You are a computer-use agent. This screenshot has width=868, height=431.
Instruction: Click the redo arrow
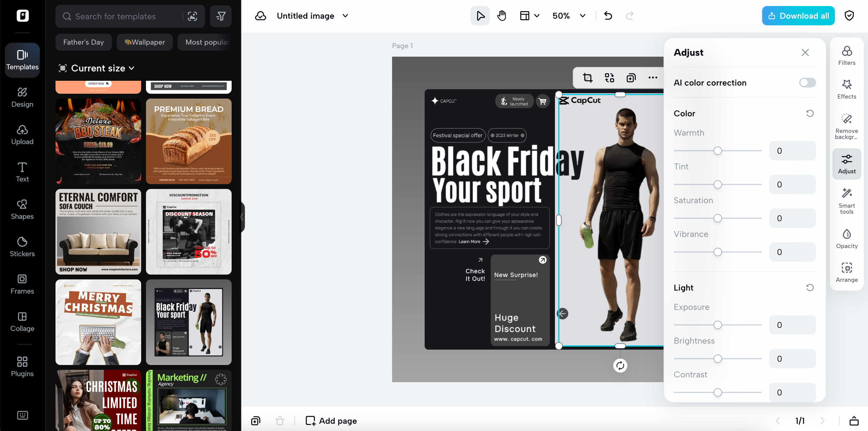pyautogui.click(x=629, y=16)
